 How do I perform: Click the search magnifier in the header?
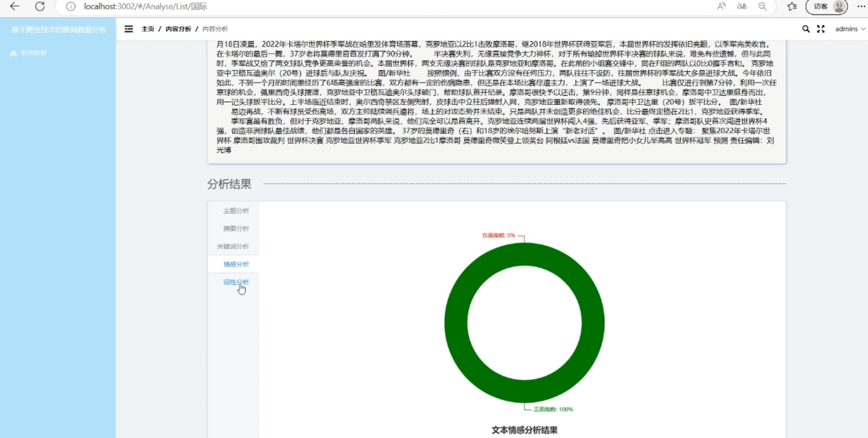click(806, 29)
